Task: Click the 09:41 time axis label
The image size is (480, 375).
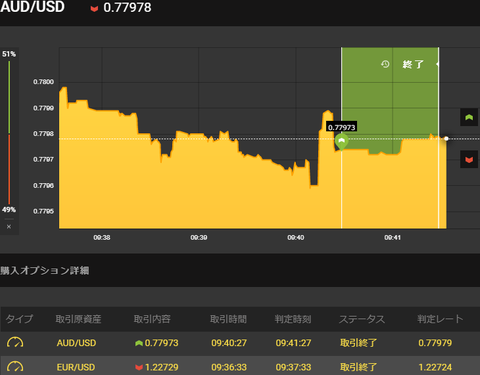Action: [x=392, y=238]
